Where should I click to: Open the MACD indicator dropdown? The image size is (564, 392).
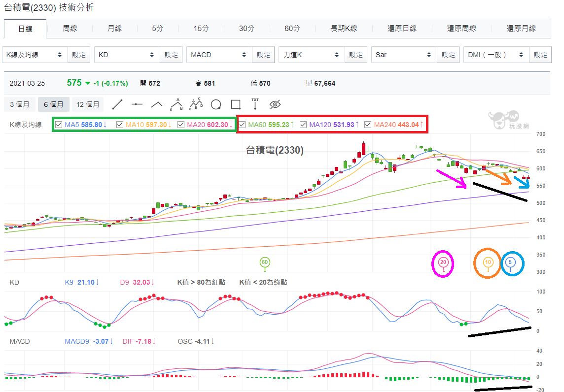click(x=219, y=55)
